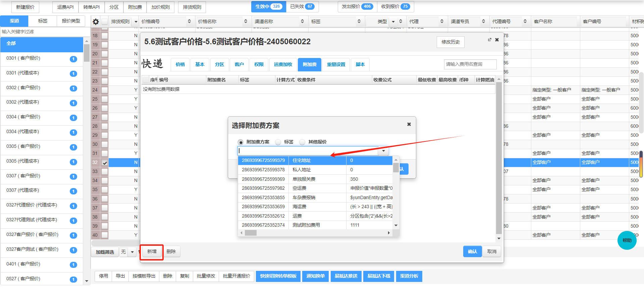Click the 删除 button next to 新增
The width and height of the screenshot is (644, 295).
point(171,251)
